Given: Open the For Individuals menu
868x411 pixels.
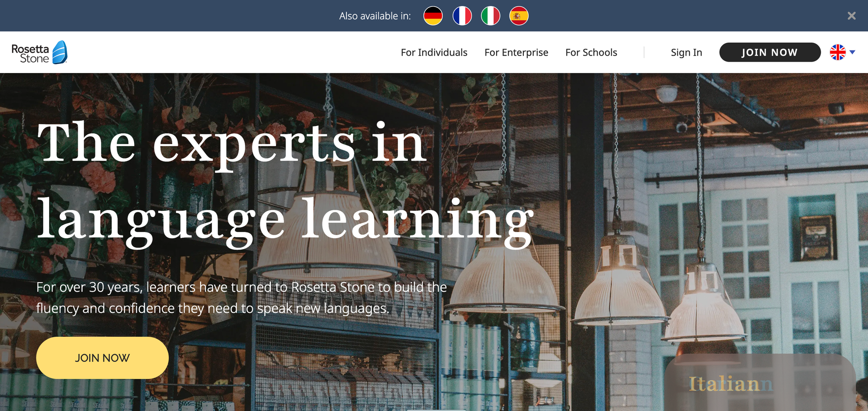Looking at the screenshot, I should pos(434,53).
